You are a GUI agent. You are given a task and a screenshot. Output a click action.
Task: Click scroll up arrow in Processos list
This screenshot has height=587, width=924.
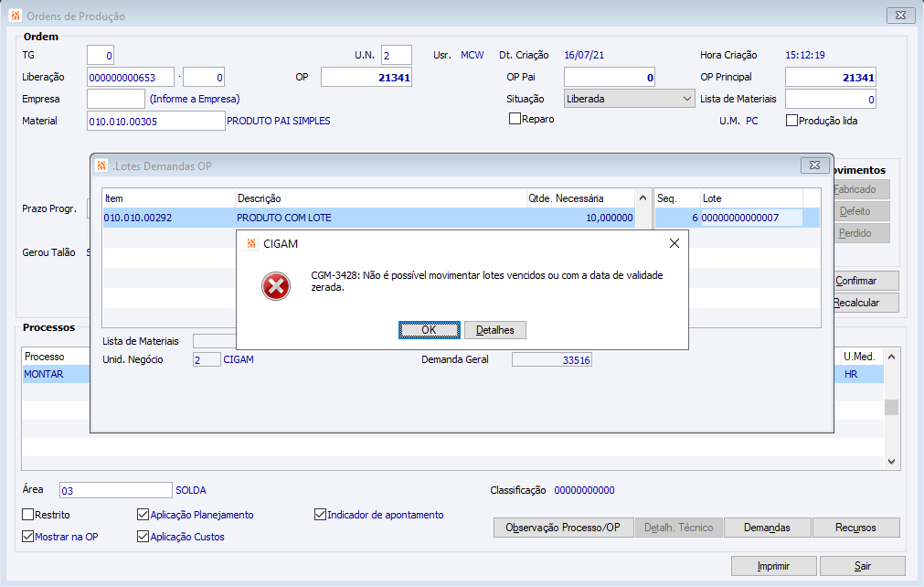(x=891, y=357)
